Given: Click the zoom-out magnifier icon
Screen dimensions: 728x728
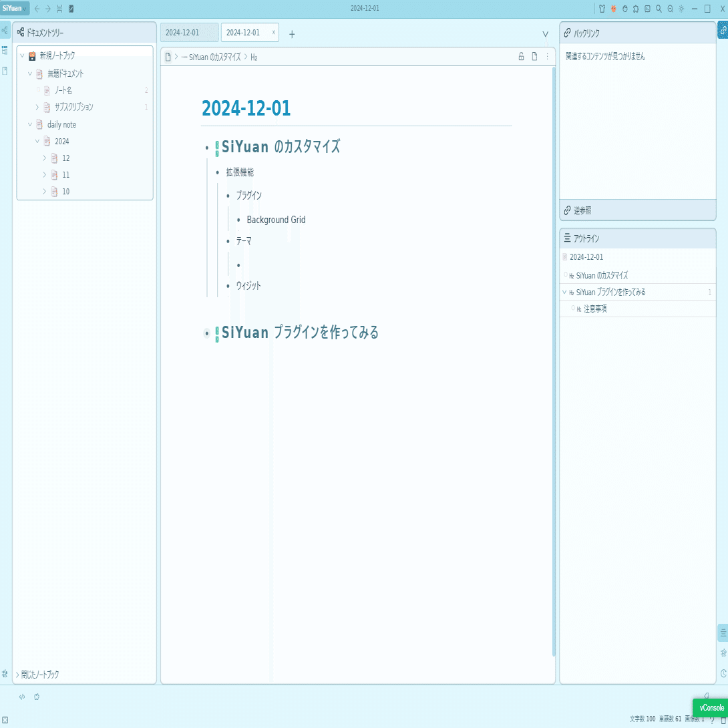Looking at the screenshot, I should point(670,9).
